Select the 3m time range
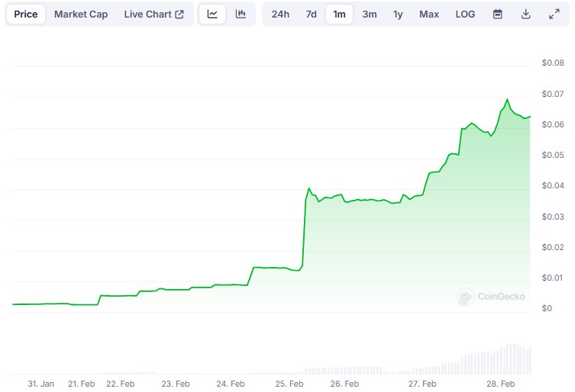 (x=370, y=14)
